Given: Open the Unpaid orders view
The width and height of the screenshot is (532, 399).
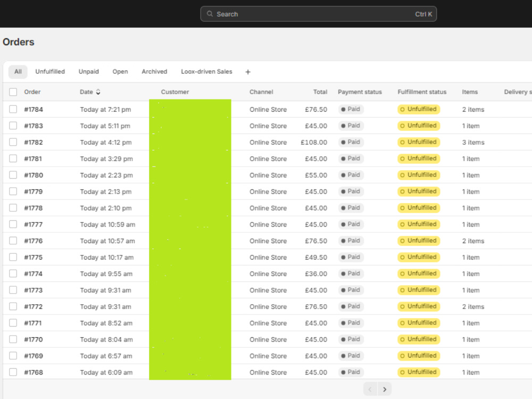Looking at the screenshot, I should point(88,71).
